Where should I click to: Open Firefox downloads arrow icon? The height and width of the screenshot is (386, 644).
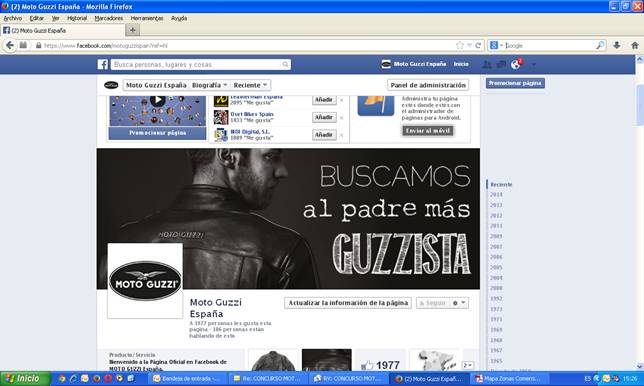click(616, 45)
